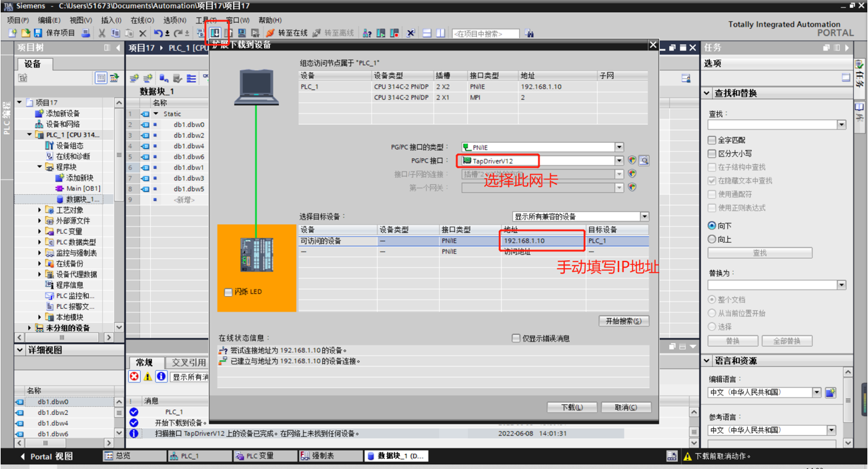Image resolution: width=868 pixels, height=469 pixels.
Task: Click the 在项目中搜索 search field
Action: tap(486, 33)
